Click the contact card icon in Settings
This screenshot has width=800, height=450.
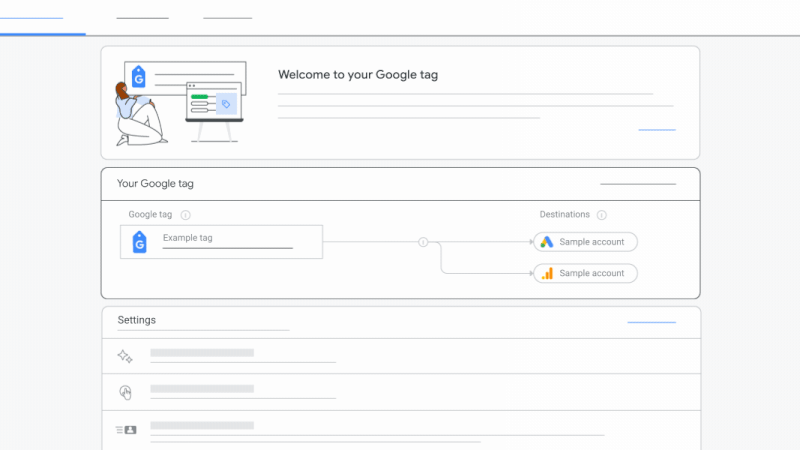[x=125, y=430]
